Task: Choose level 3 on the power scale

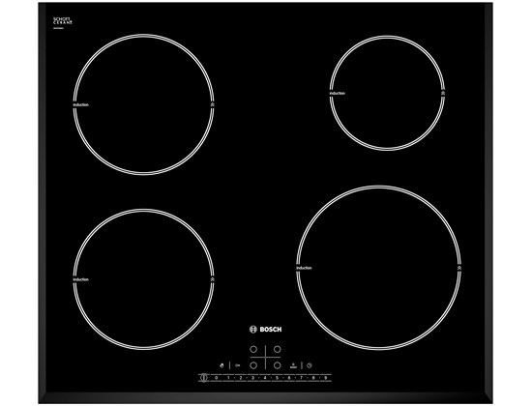Action: (x=252, y=378)
